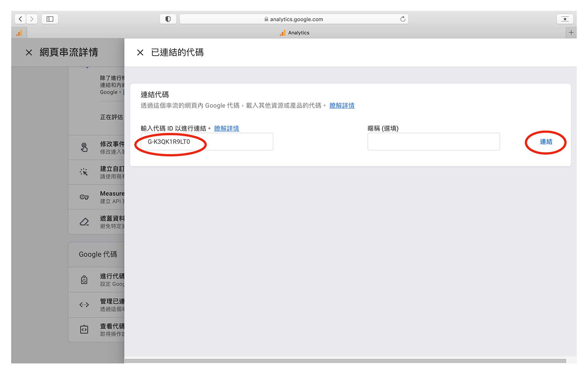The image size is (588, 374).
Task: Click the Safari back arrow
Action: (x=20, y=19)
